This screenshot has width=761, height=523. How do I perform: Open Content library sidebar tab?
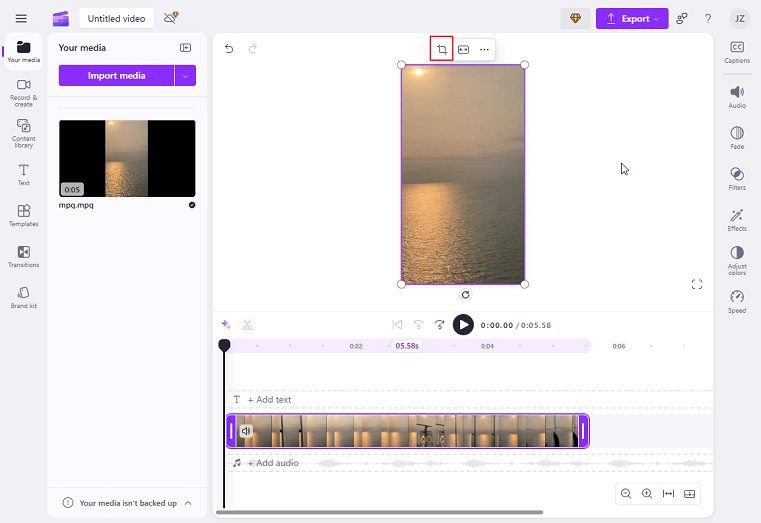(x=23, y=133)
